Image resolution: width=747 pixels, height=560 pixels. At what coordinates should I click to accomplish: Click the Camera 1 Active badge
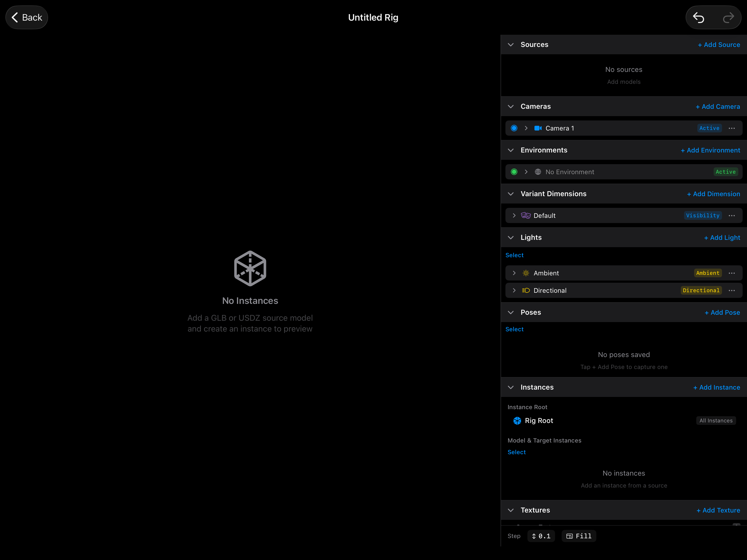[x=709, y=128]
